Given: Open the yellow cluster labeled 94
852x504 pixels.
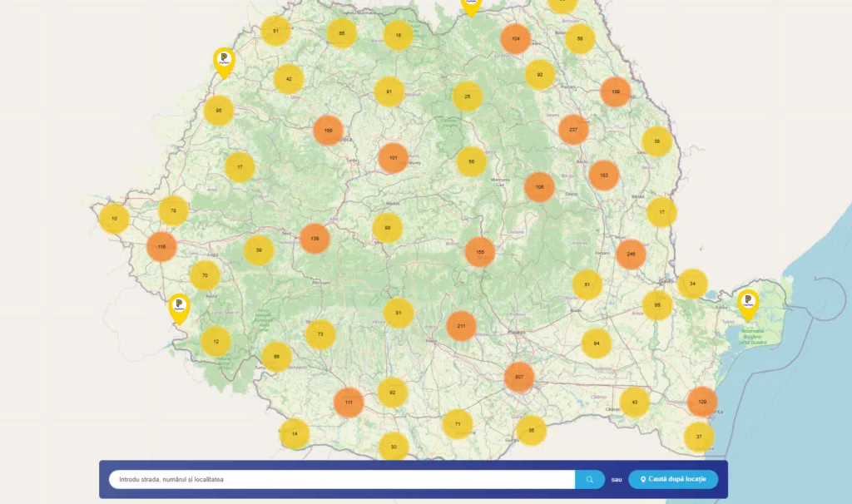Looking at the screenshot, I should click(x=596, y=343).
